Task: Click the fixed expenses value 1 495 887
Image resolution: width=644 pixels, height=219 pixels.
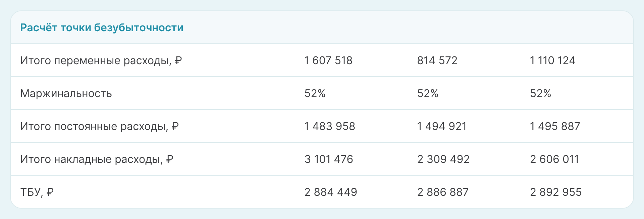Action: coord(555,126)
